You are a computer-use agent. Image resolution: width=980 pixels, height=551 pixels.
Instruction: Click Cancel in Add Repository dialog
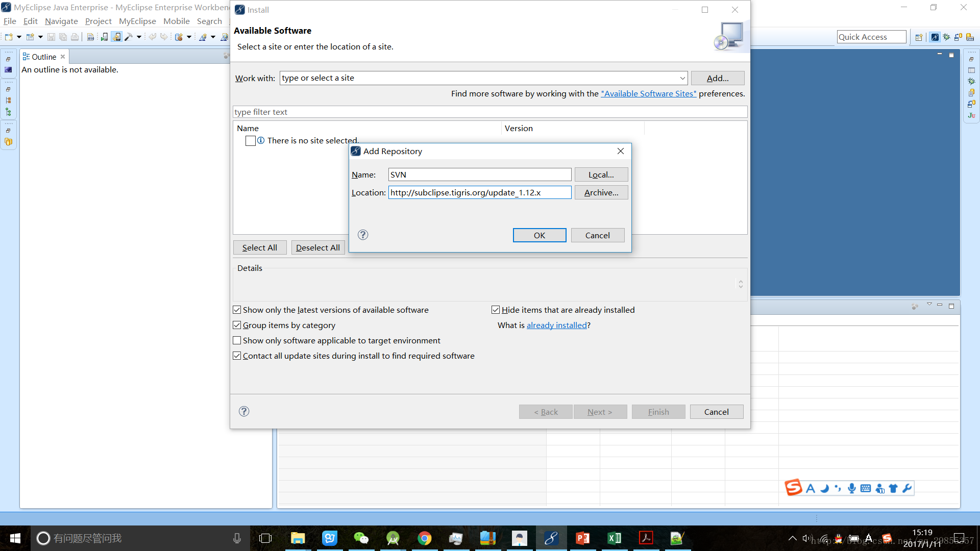598,235
